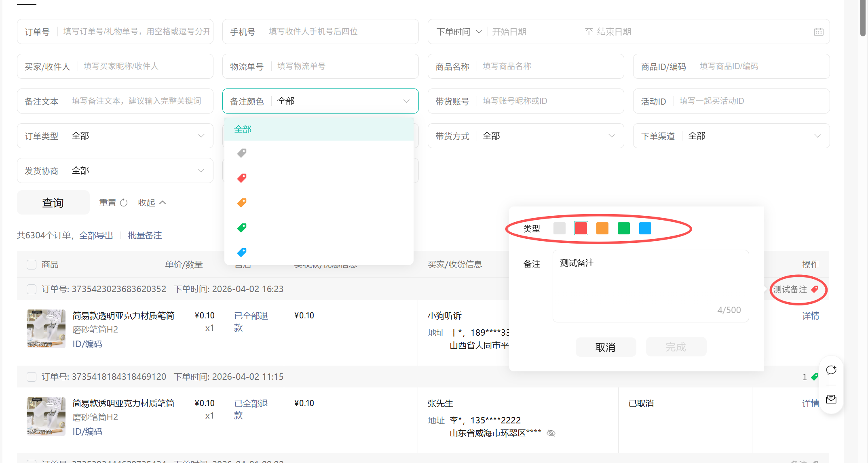868x463 pixels.
Task: Choose 全部 in the remark color list
Action: coord(243,129)
